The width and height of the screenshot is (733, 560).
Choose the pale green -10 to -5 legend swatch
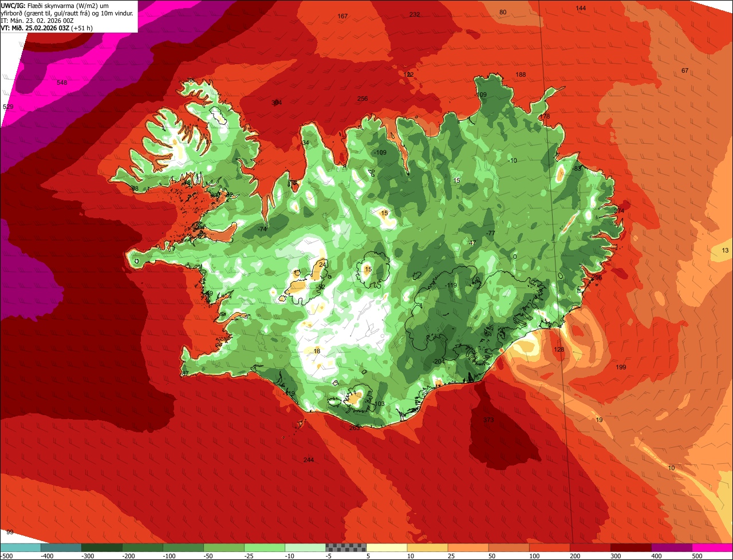(x=305, y=547)
